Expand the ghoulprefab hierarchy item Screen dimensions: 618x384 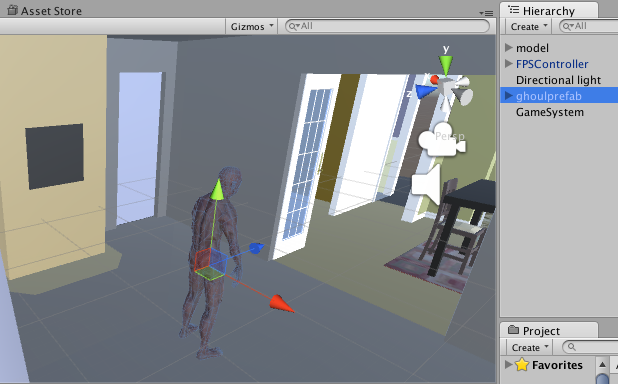(509, 95)
